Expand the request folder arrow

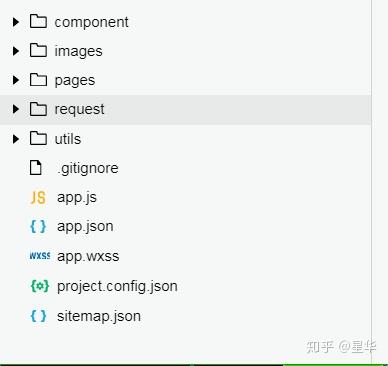click(16, 109)
